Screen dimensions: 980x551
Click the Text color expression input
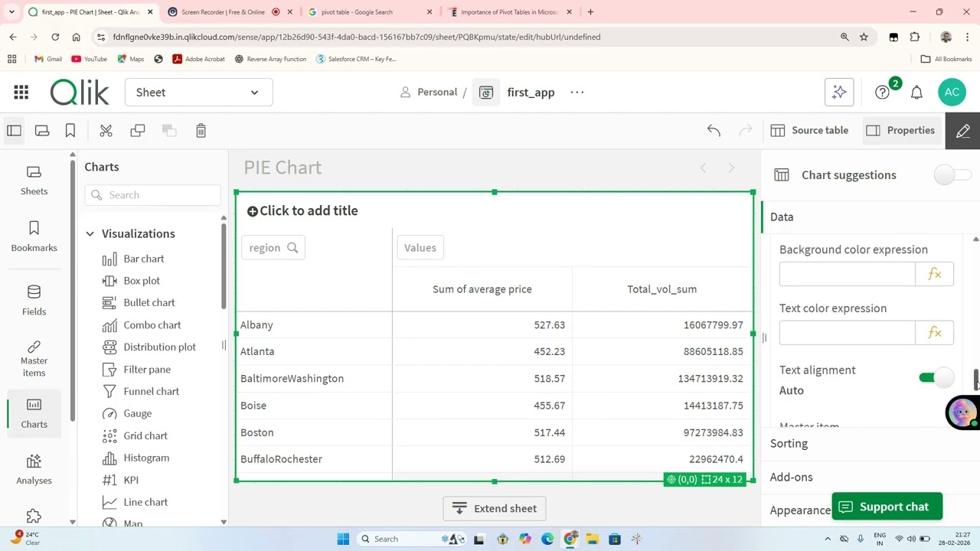point(847,333)
